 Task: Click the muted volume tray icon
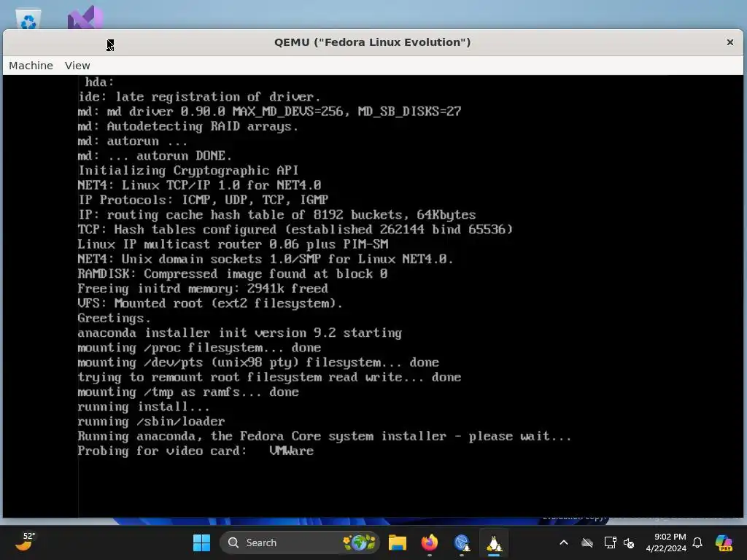tap(629, 542)
